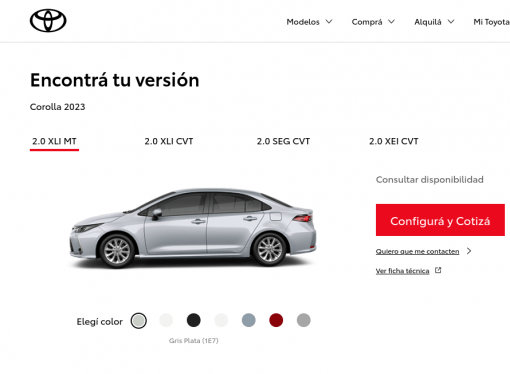Choose the black color swatch
The width and height of the screenshot is (510, 374).
pos(194,320)
